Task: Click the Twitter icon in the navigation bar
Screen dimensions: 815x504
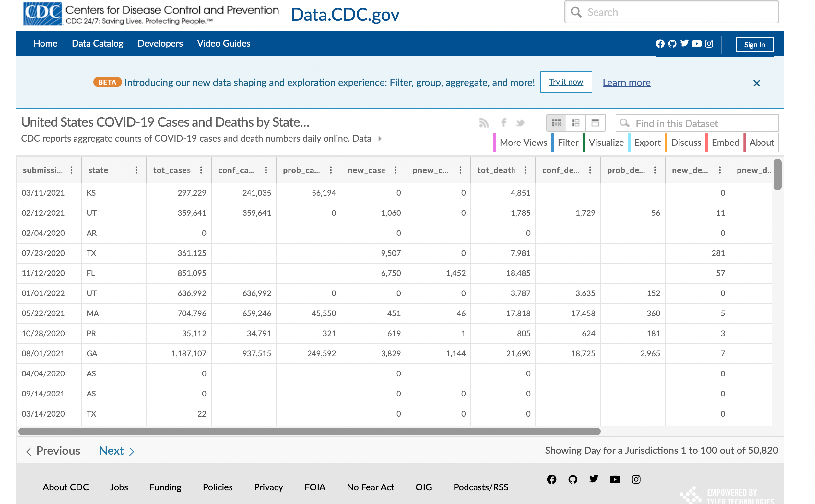Action: pyautogui.click(x=684, y=43)
